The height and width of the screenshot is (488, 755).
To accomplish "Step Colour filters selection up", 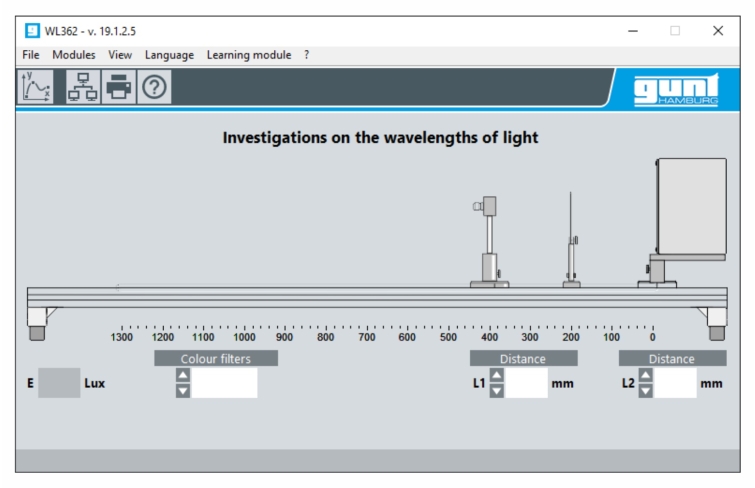I will 183,375.
